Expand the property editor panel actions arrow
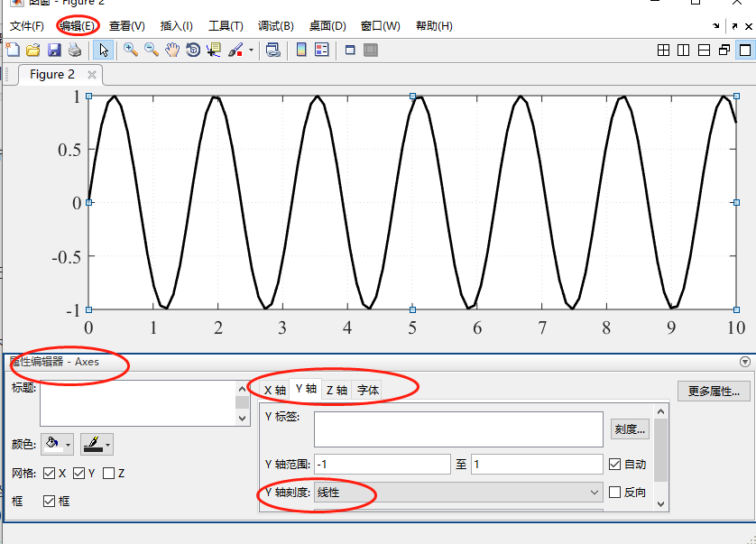 [x=745, y=362]
